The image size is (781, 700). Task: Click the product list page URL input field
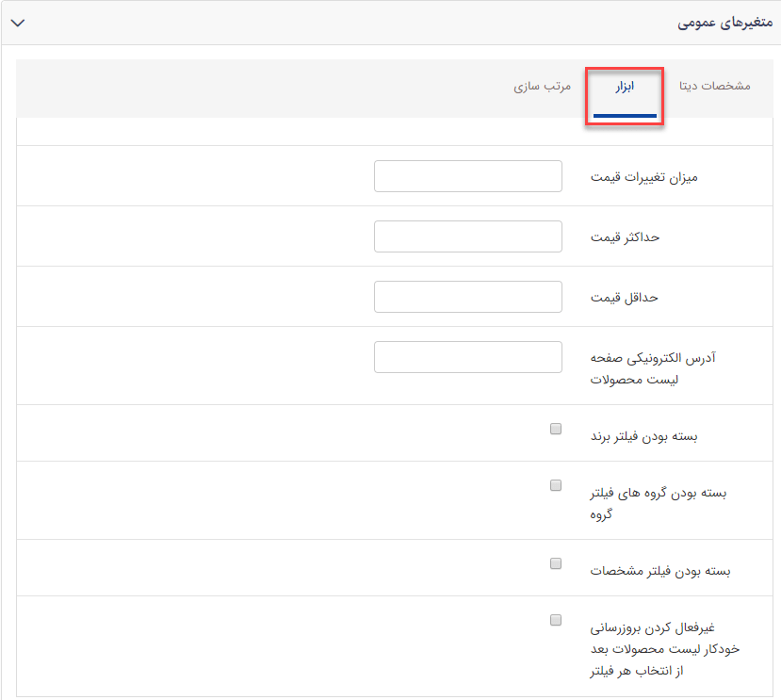(x=467, y=357)
